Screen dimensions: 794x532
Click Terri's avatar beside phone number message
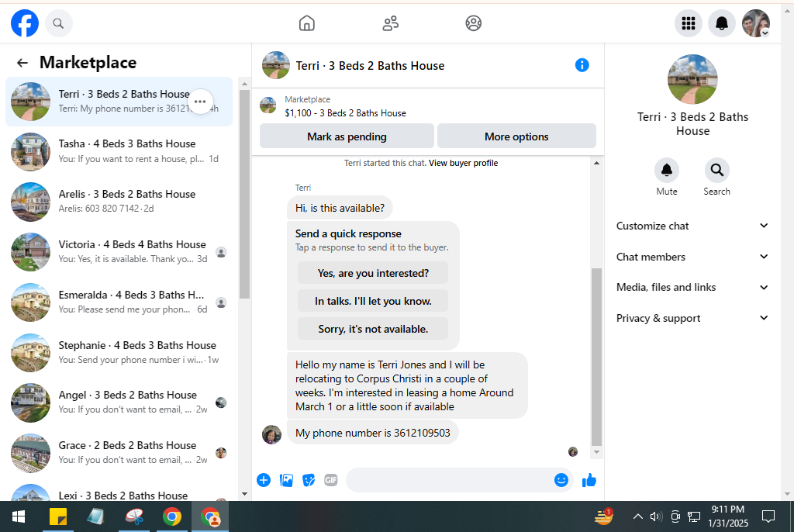[x=272, y=435]
